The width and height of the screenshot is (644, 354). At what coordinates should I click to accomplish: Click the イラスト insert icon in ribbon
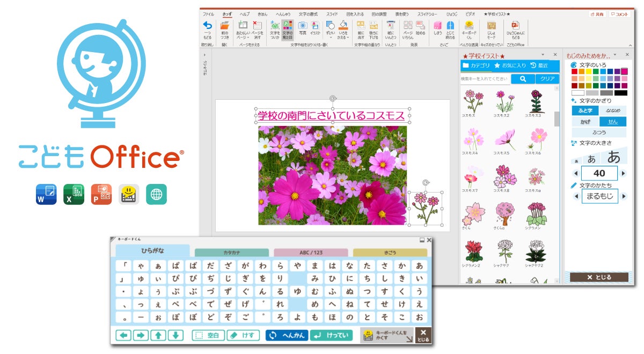[x=315, y=26]
